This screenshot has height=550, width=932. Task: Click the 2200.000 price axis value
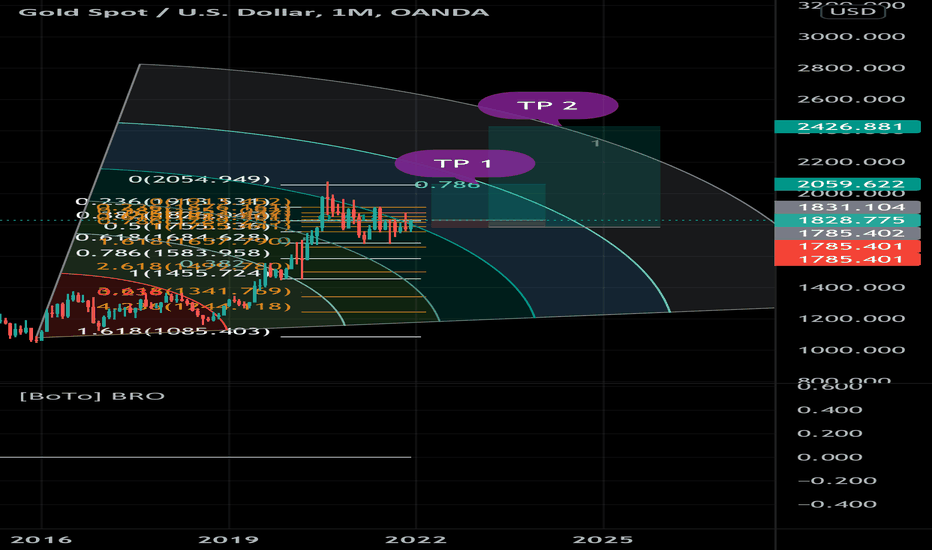[851, 162]
